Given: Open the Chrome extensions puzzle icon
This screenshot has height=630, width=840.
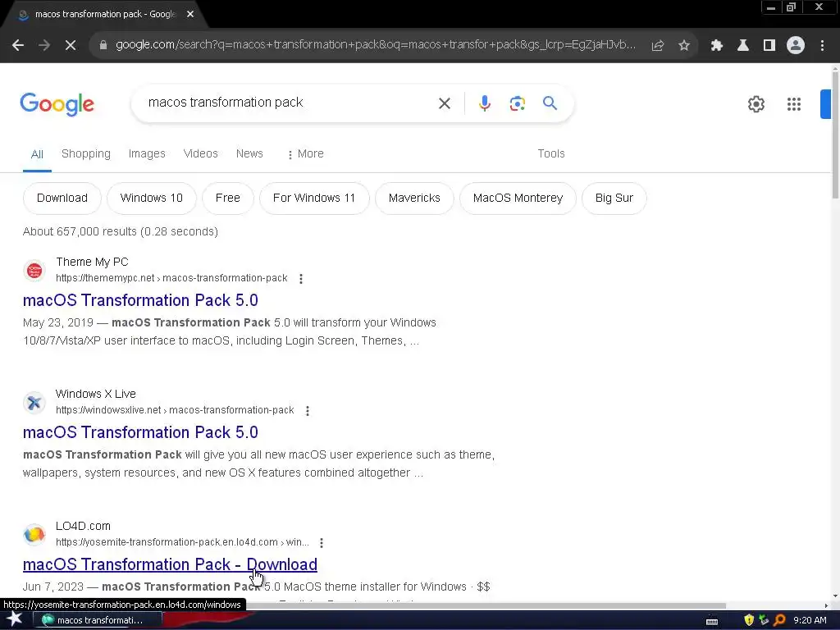Looking at the screenshot, I should 716,46.
